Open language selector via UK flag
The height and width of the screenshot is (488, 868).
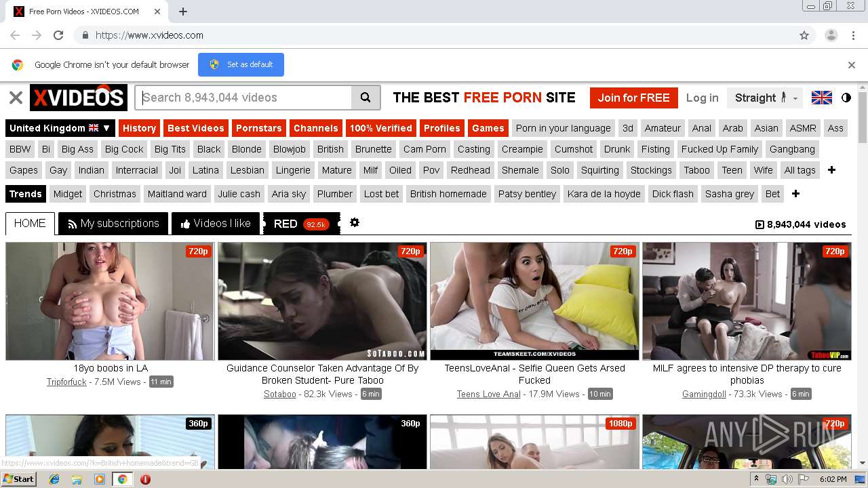click(822, 98)
